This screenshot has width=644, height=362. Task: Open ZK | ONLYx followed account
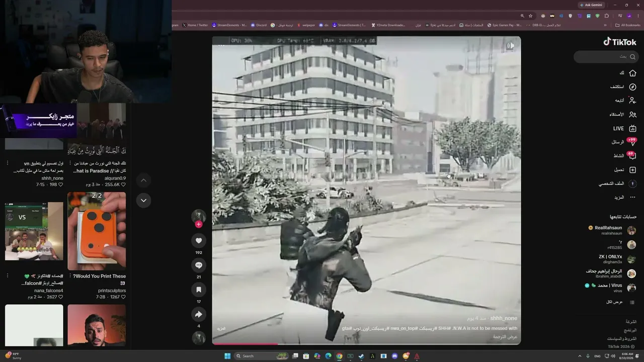[617, 259]
